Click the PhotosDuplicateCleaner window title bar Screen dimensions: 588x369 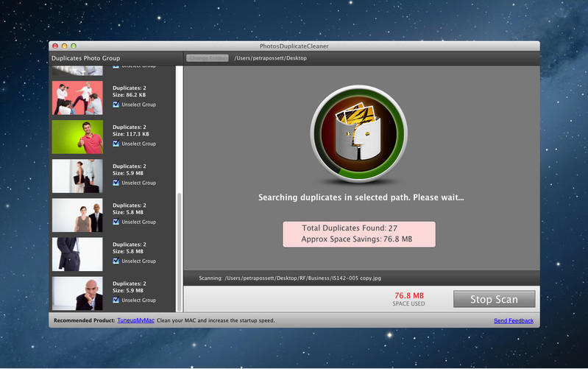[294, 46]
